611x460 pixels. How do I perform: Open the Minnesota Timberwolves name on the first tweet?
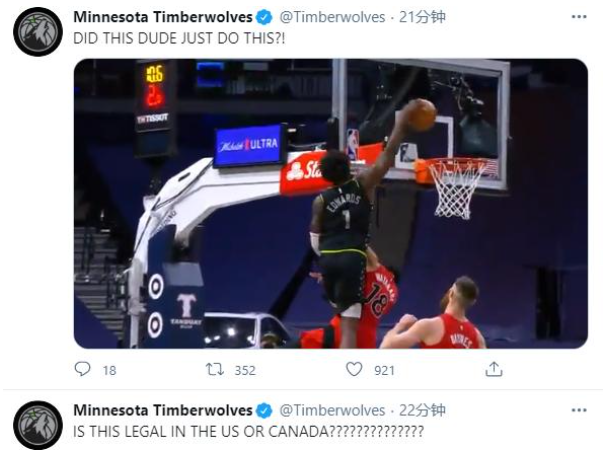pyautogui.click(x=163, y=17)
